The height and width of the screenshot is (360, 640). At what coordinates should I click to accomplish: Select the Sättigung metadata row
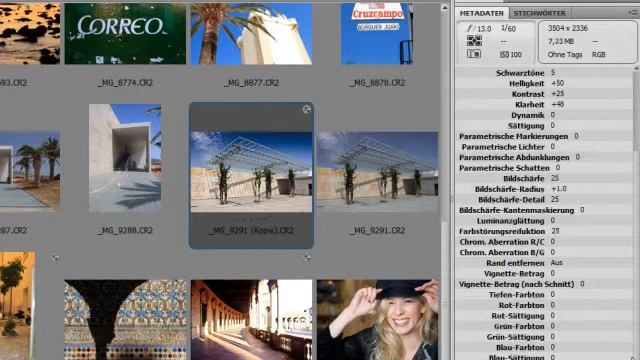pyautogui.click(x=544, y=126)
